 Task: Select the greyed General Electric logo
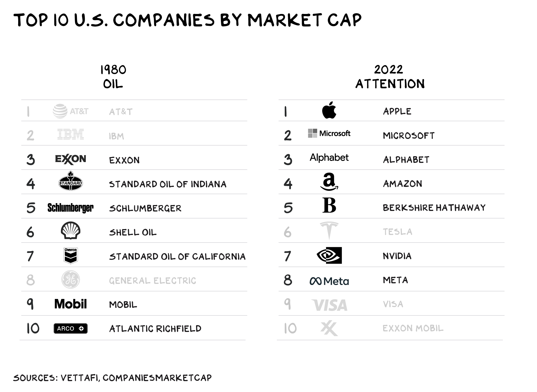pyautogui.click(x=70, y=279)
